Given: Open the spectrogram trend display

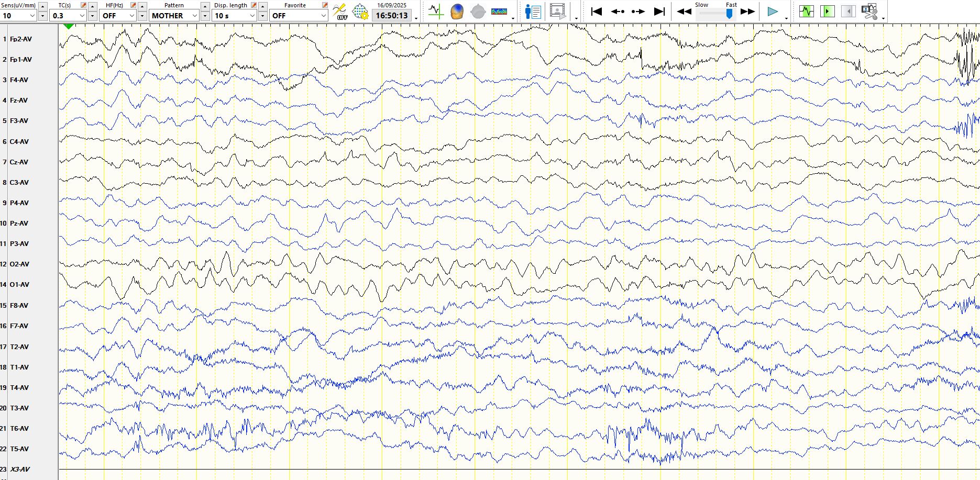Looking at the screenshot, I should coord(499,11).
